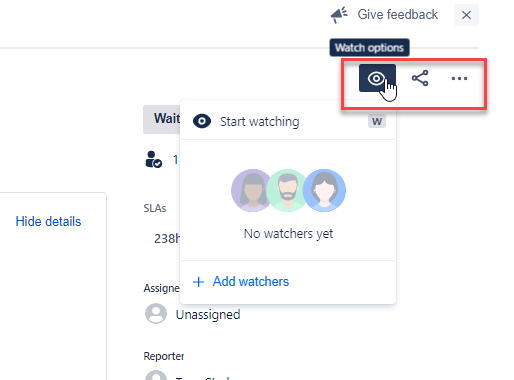Click the SLAs label
The width and height of the screenshot is (514, 380).
pyautogui.click(x=155, y=208)
